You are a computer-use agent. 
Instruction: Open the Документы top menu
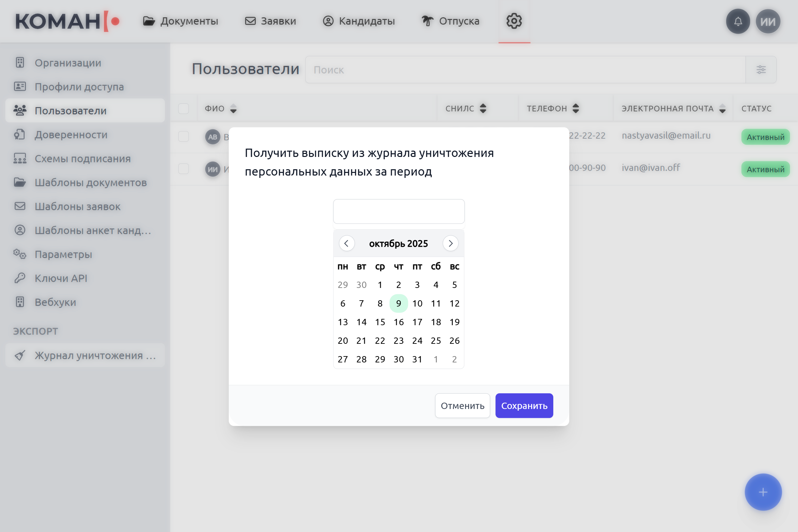[181, 21]
